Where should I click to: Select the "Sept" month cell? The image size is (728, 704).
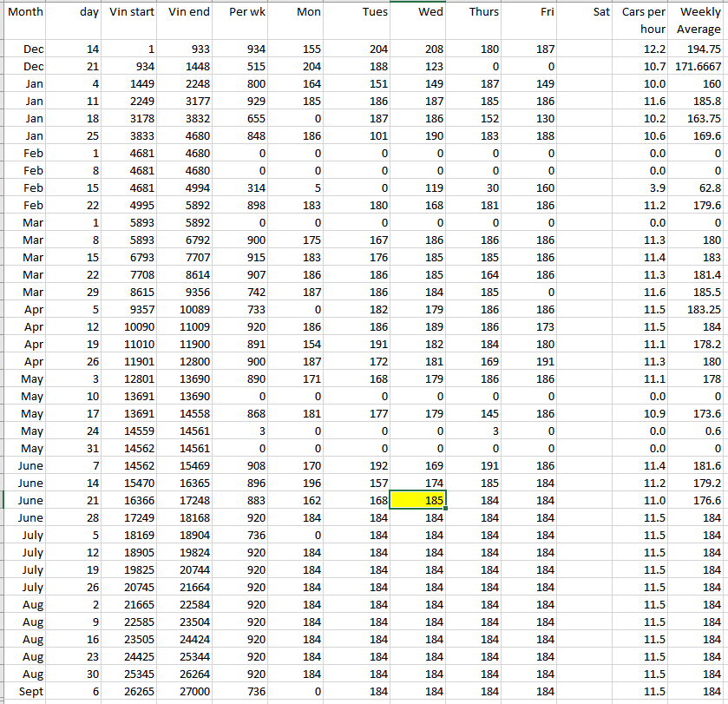[26, 691]
